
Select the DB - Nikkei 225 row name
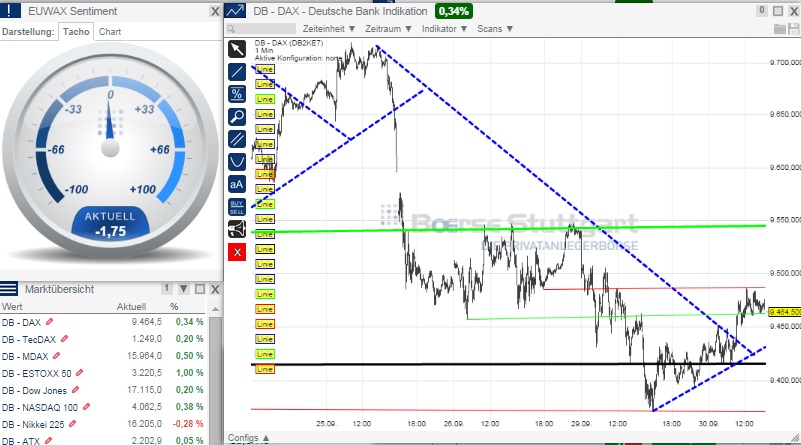click(x=33, y=424)
